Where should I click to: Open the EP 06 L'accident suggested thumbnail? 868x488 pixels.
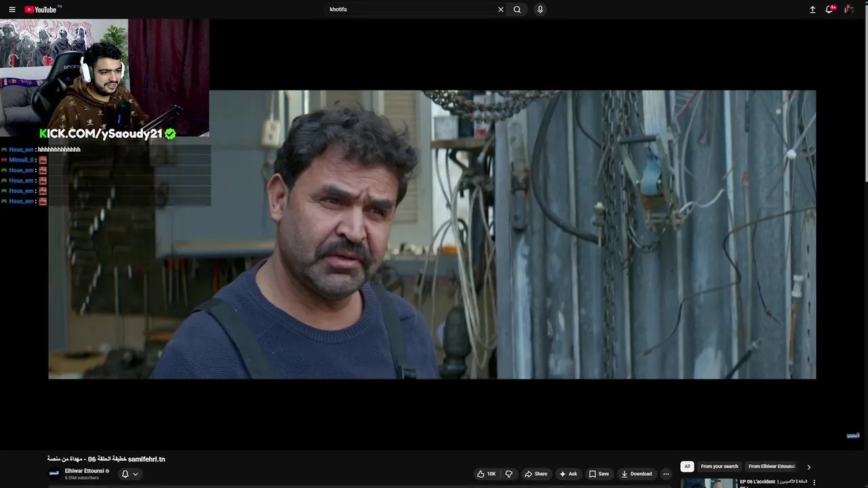point(708,483)
